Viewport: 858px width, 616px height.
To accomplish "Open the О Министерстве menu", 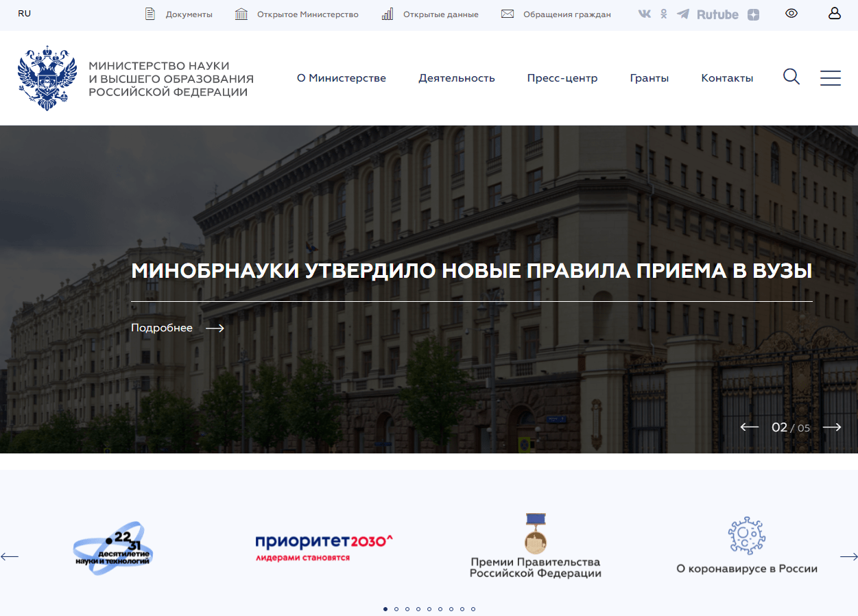I will click(x=342, y=78).
